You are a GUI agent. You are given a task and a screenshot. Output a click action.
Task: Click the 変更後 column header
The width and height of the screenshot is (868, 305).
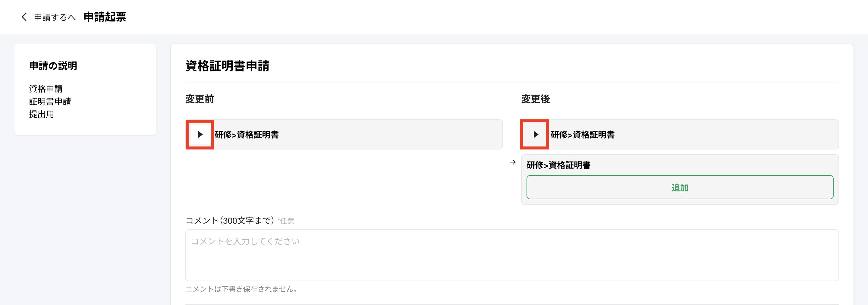pyautogui.click(x=536, y=99)
